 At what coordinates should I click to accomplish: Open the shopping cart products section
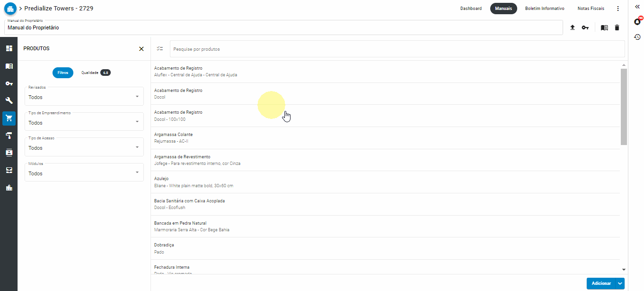click(x=9, y=118)
